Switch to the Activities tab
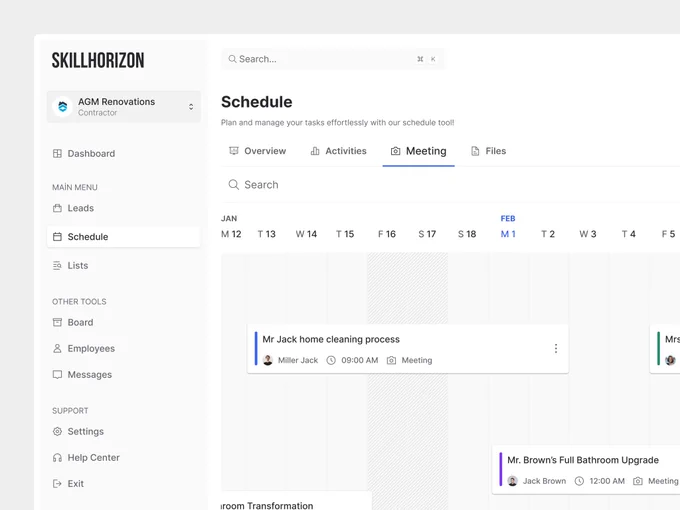 tap(338, 151)
